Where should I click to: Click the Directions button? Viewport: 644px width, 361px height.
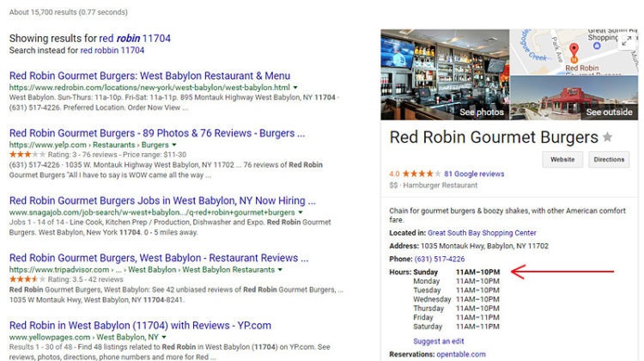click(609, 159)
